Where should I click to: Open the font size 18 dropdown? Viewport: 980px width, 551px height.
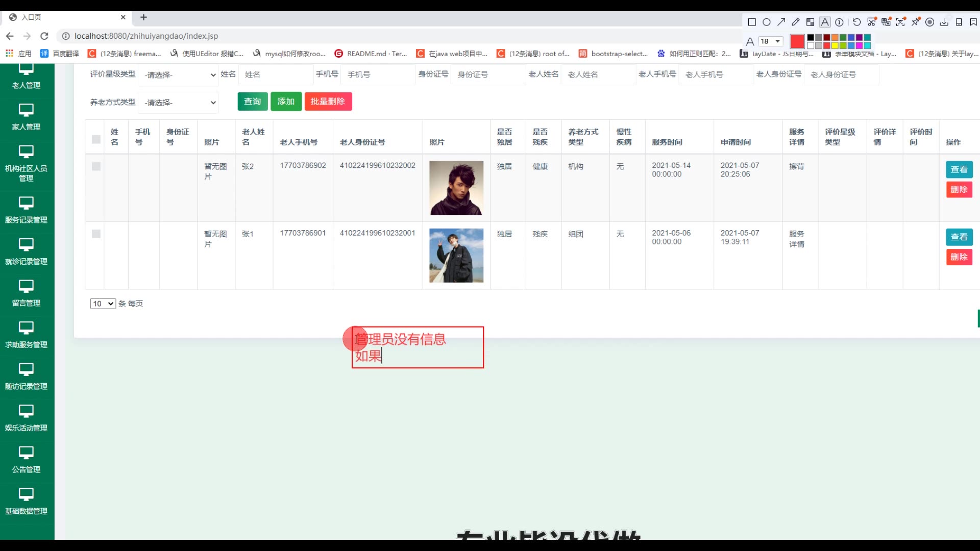(x=771, y=41)
